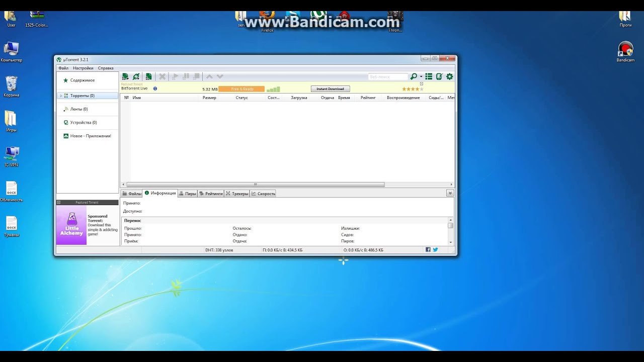Close the featured torrent banner
Image resolution: width=644 pixels, height=362 pixels.
(422, 84)
